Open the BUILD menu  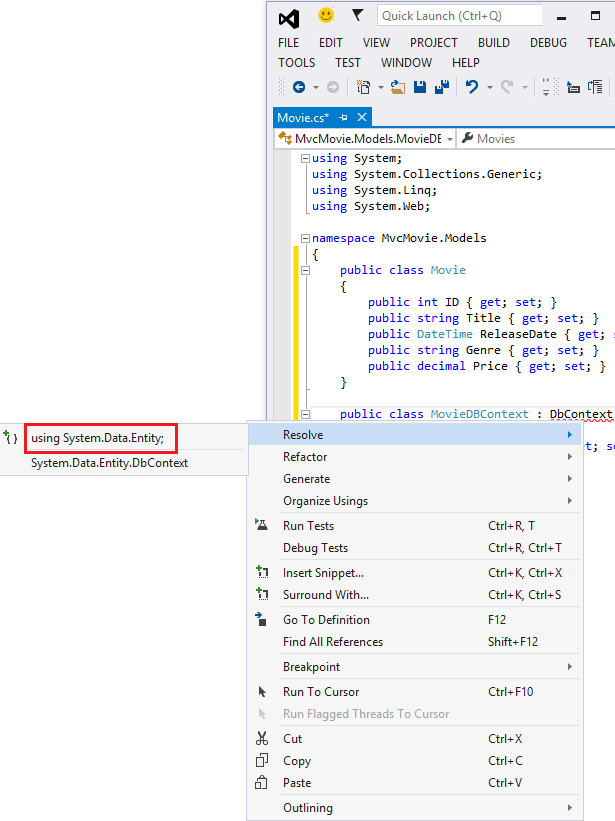[x=494, y=43]
